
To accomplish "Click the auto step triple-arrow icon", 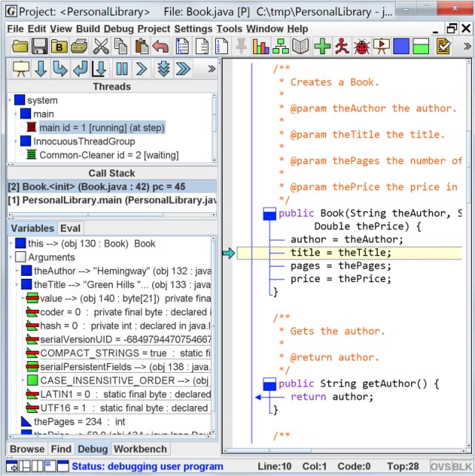I will point(163,69).
